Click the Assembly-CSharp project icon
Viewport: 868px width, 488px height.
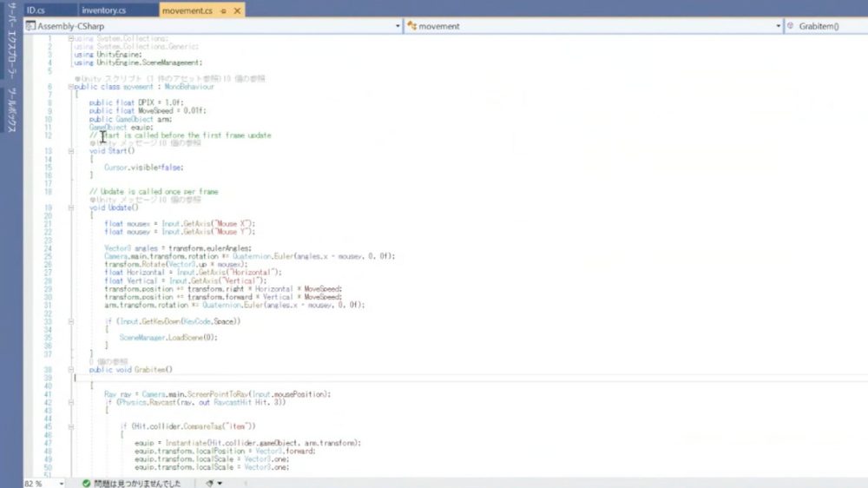point(30,26)
